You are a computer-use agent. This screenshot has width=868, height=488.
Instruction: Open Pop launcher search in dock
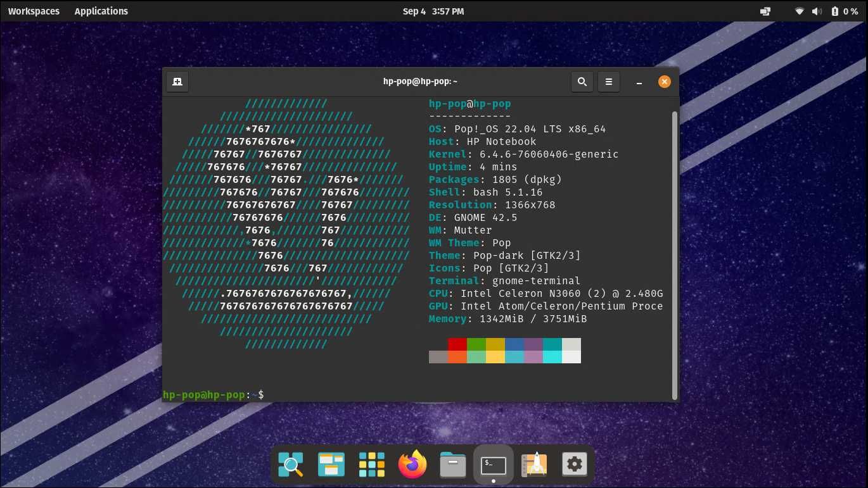point(291,465)
